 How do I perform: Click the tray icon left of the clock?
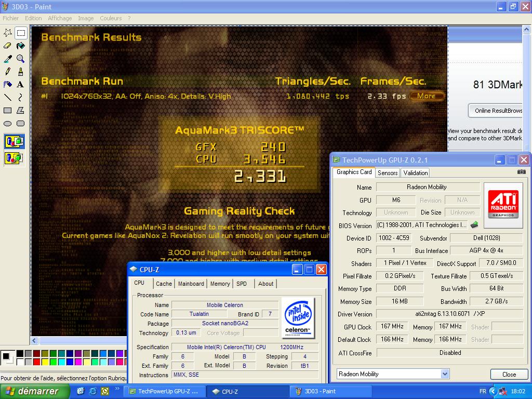pos(503,391)
